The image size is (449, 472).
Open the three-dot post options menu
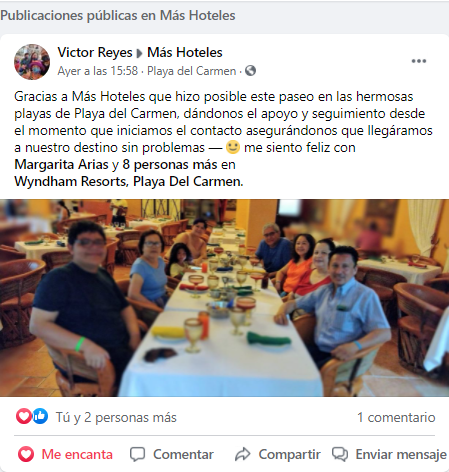[419, 61]
